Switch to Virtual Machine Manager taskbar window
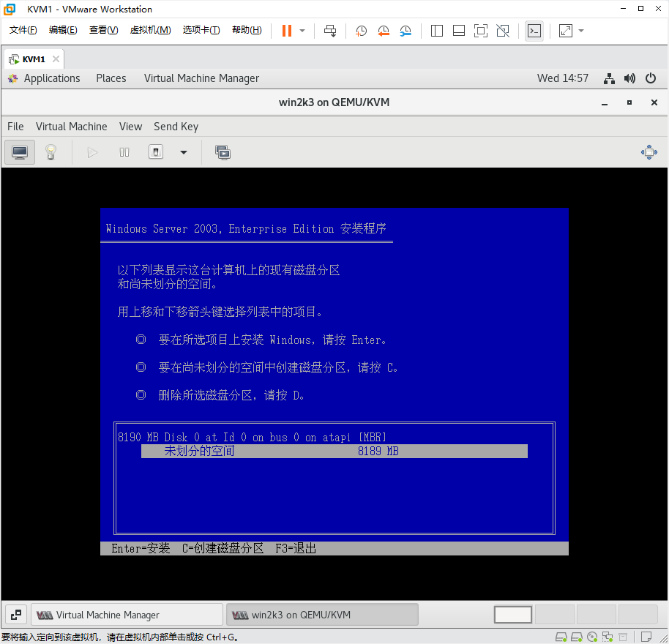The width and height of the screenshot is (669, 644). [x=127, y=615]
